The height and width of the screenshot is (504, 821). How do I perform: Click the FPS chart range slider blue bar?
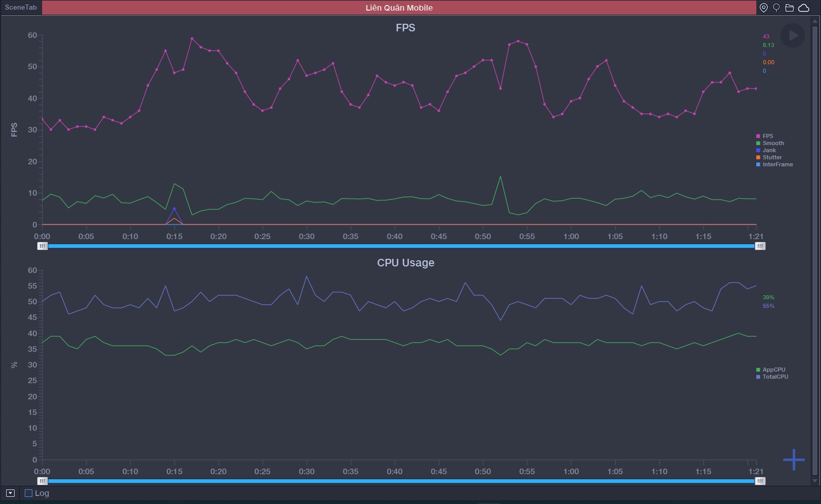click(x=401, y=246)
